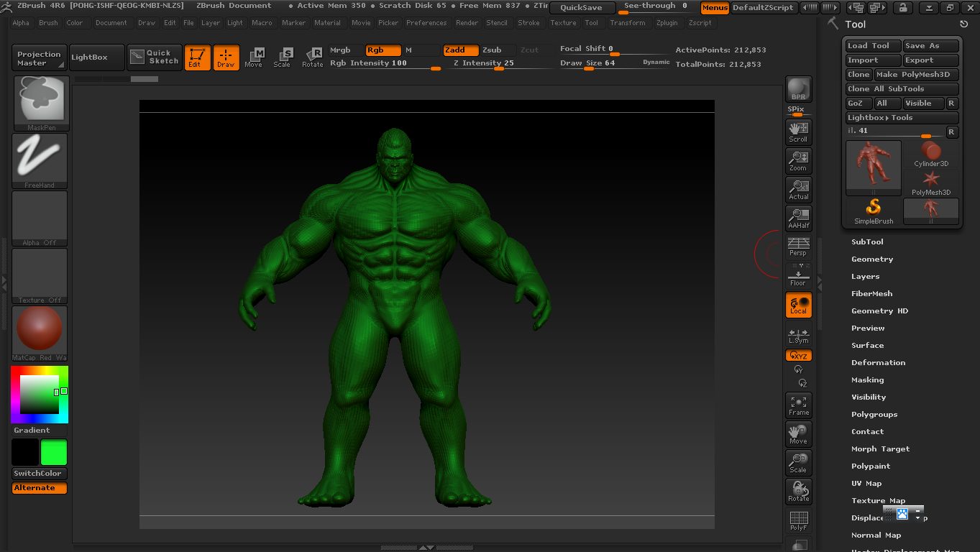Screen dimensions: 980x552
Task: Select the Scroll canvas tool
Action: click(x=799, y=132)
